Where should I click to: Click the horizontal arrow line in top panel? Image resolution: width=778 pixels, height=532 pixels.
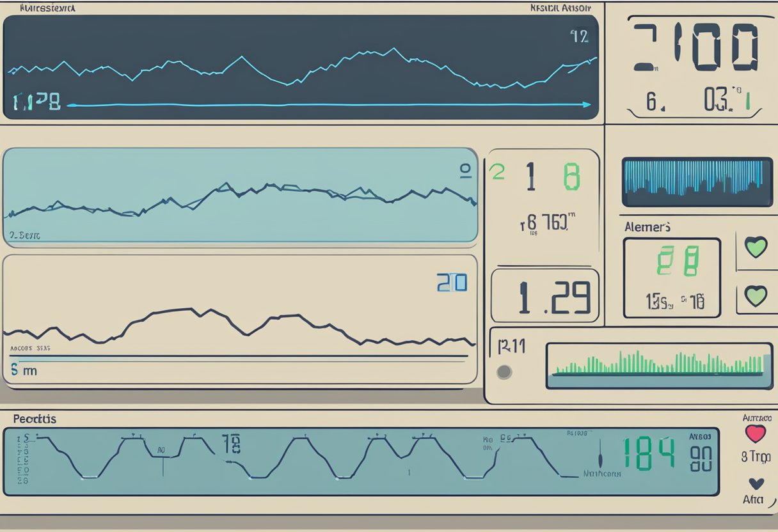[x=329, y=104]
